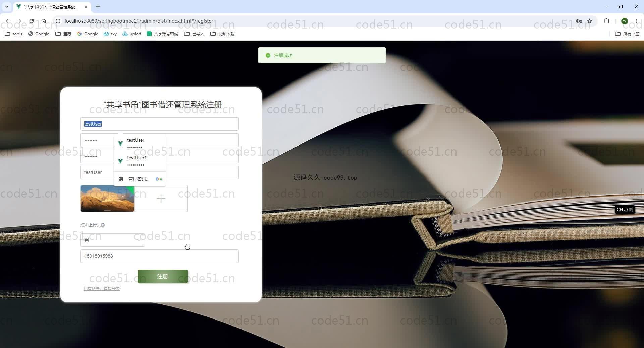Open the tools bookmark folder
Screen dimensions: 644x348
pyautogui.click(x=13, y=34)
